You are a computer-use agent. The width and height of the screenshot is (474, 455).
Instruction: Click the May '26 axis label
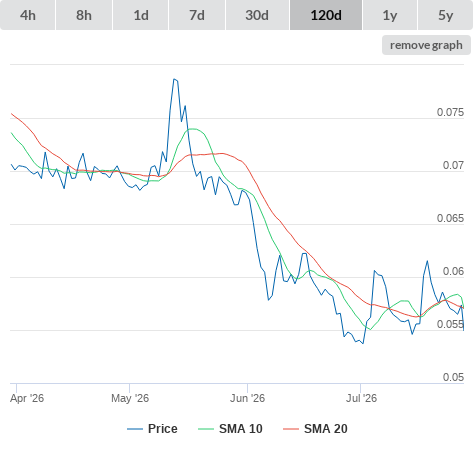click(x=130, y=398)
